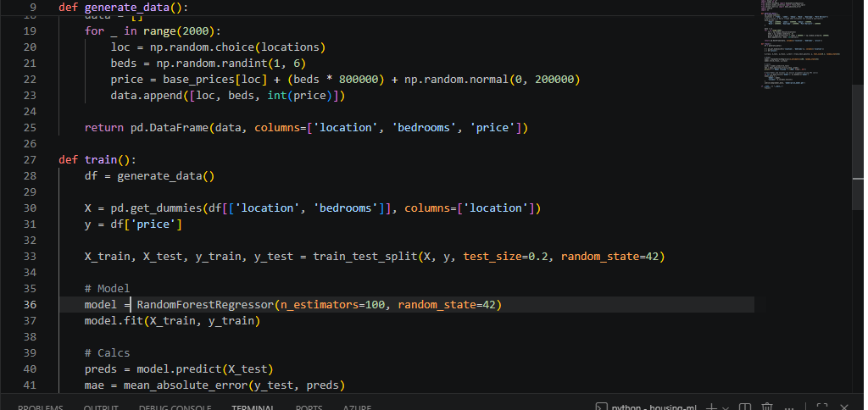Switch to the AZURE panel tab

pos(357,408)
